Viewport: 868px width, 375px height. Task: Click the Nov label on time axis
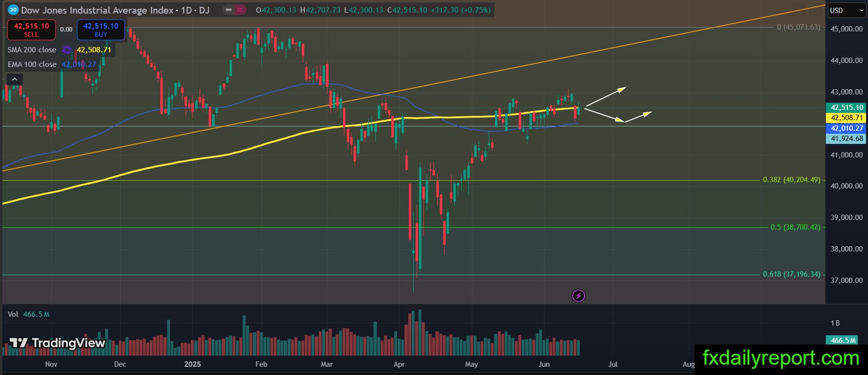tap(51, 364)
